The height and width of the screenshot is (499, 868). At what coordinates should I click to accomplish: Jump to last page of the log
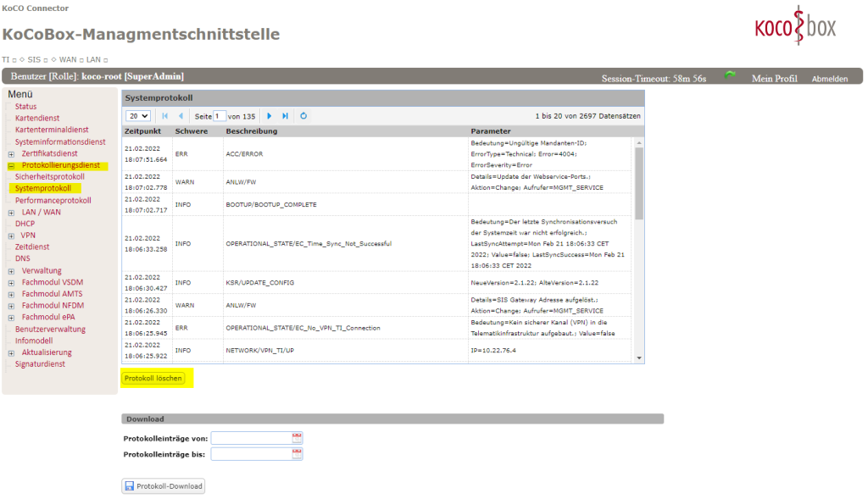285,115
